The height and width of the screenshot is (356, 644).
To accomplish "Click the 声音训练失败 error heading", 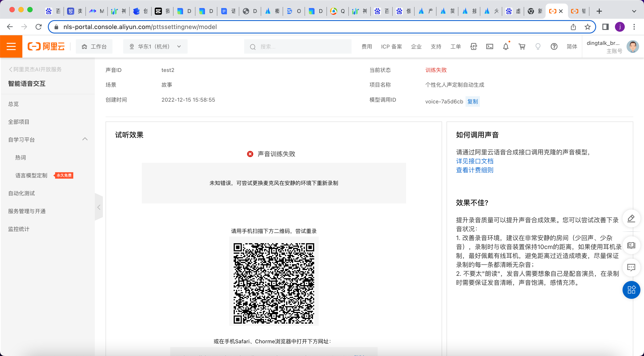I will click(x=276, y=154).
